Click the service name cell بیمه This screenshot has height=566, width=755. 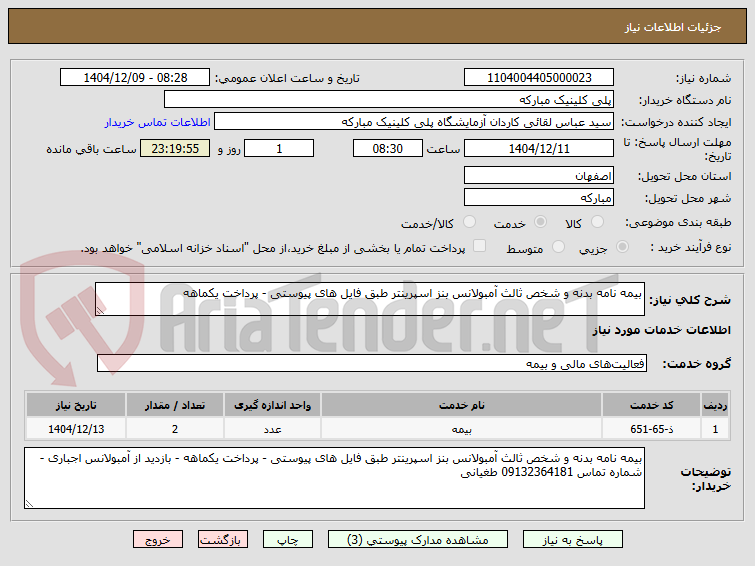(461, 429)
